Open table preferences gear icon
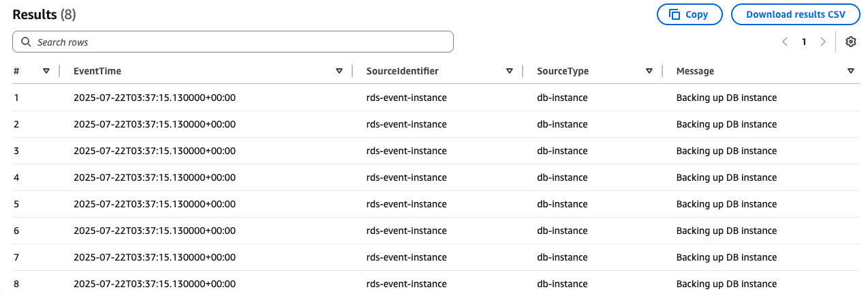The image size is (868, 294). (850, 42)
